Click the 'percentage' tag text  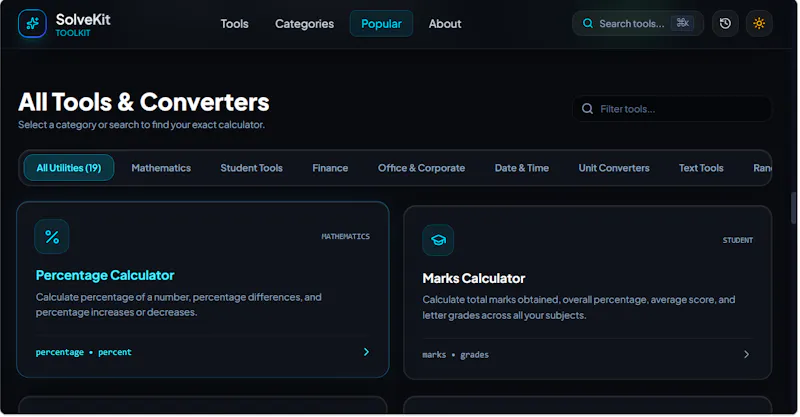(x=60, y=352)
